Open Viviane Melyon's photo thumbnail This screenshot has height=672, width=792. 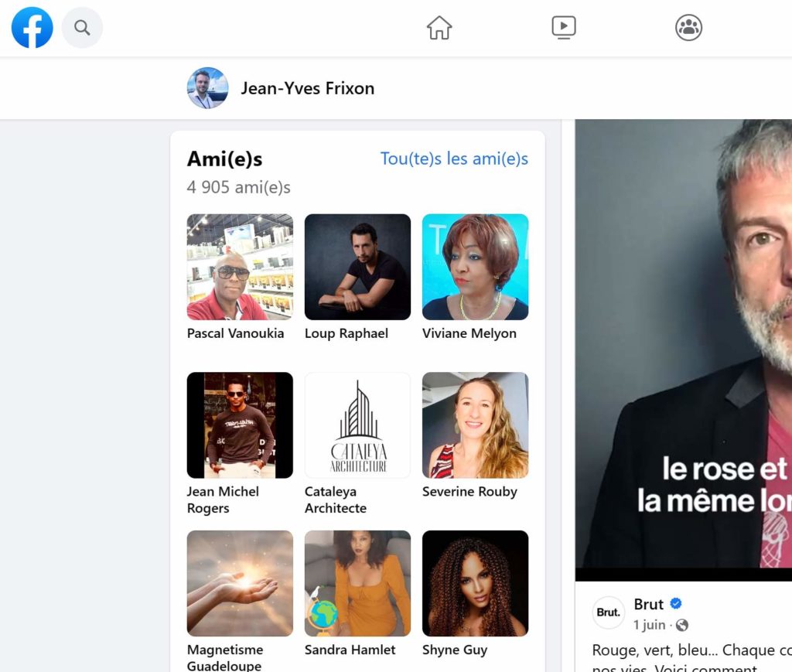(x=476, y=267)
